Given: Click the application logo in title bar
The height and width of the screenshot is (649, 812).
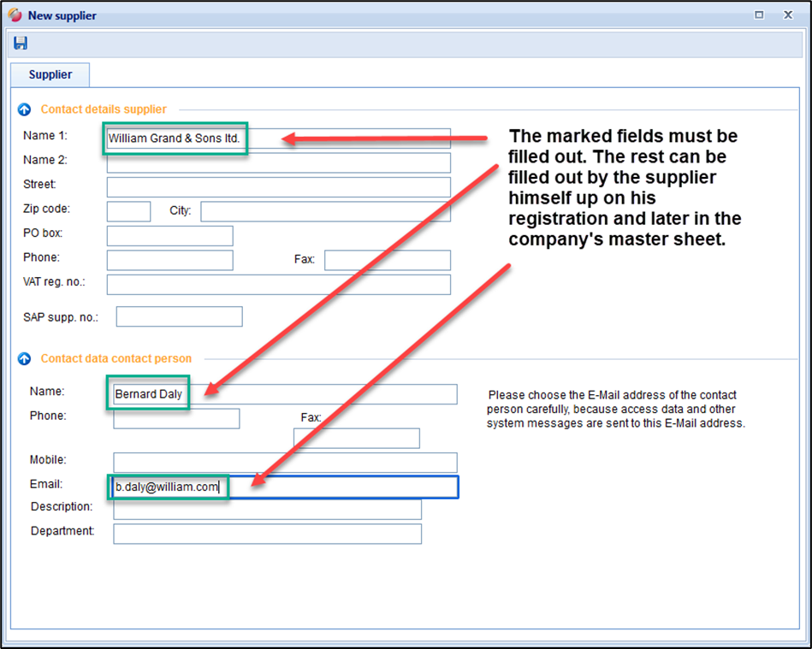Looking at the screenshot, I should tap(15, 15).
